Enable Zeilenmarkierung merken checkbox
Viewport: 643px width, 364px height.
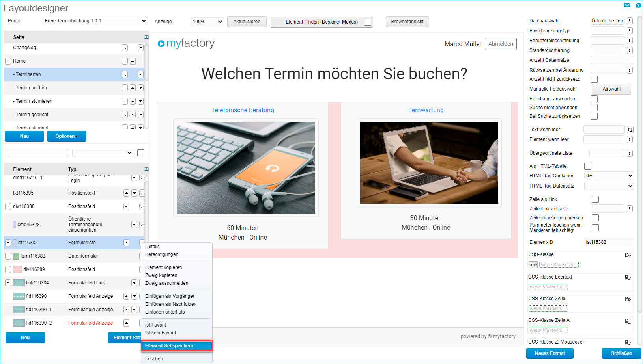pos(595,218)
